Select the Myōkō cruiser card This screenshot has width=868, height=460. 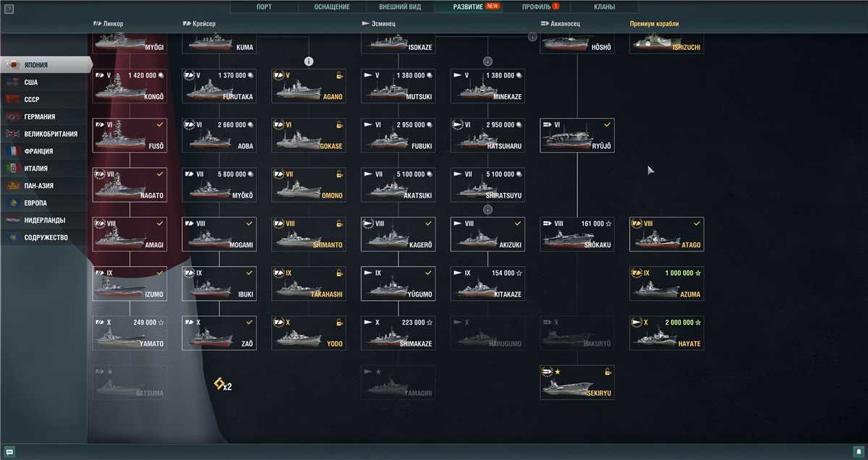coord(219,184)
